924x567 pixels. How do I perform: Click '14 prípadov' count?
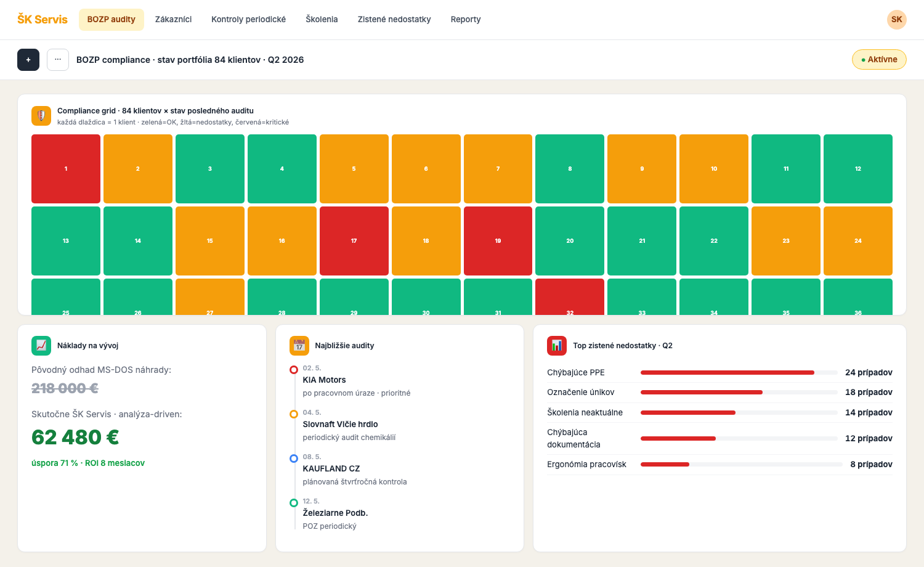coord(869,413)
